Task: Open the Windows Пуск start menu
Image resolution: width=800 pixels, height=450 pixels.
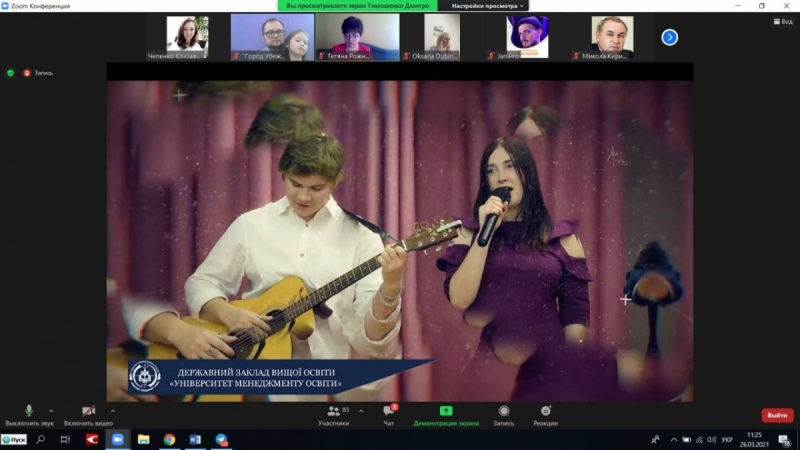Action: pos(14,439)
